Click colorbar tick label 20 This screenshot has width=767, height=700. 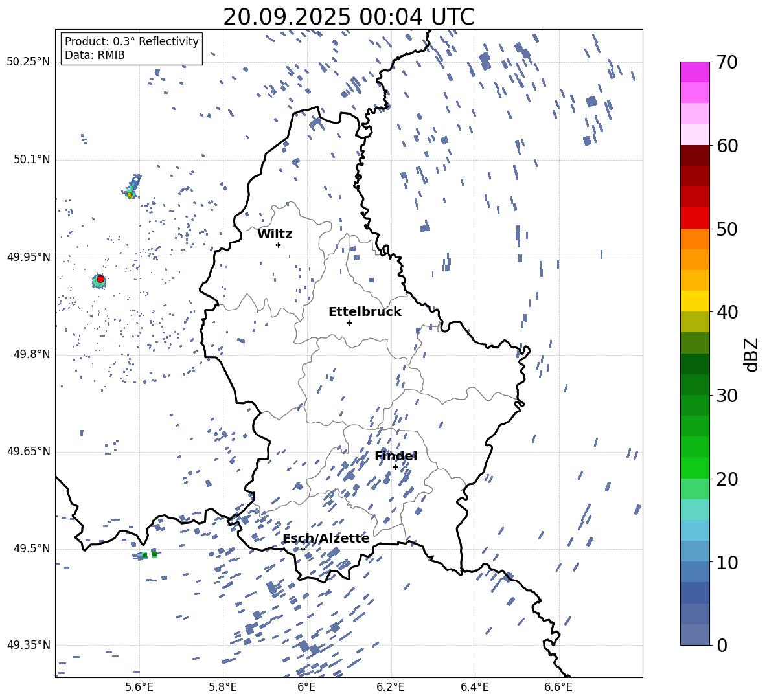tap(727, 479)
